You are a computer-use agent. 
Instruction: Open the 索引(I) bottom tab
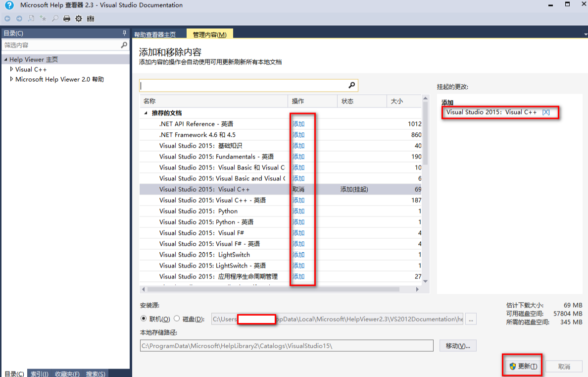40,374
